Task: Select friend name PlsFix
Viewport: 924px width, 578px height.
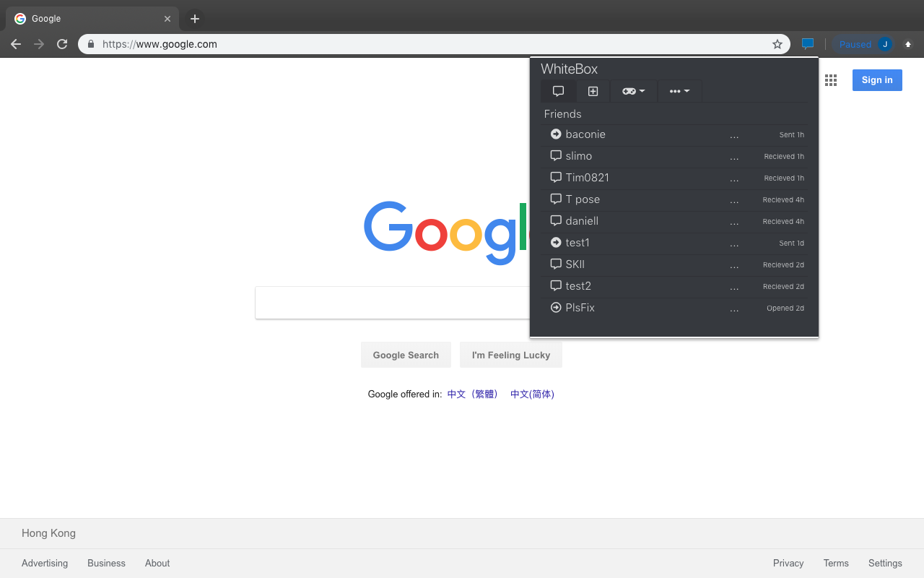Action: point(580,308)
